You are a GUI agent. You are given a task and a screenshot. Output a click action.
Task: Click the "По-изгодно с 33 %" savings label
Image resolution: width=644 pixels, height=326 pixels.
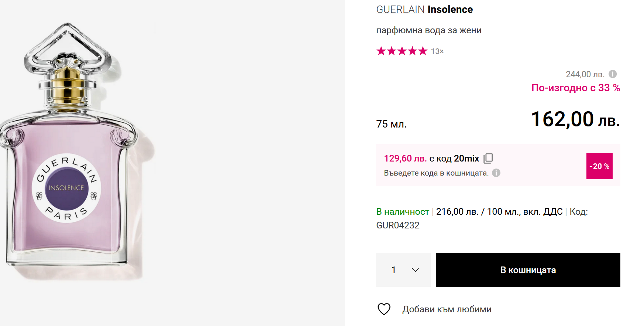point(575,88)
